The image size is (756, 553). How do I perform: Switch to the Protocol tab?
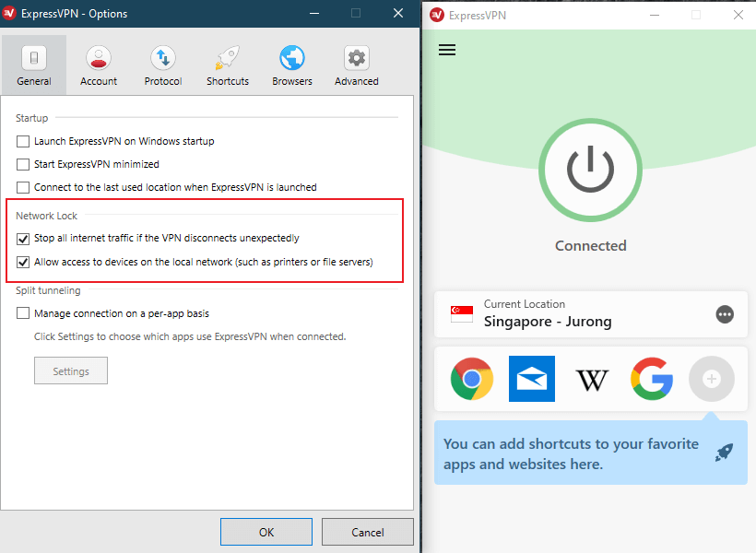(163, 66)
